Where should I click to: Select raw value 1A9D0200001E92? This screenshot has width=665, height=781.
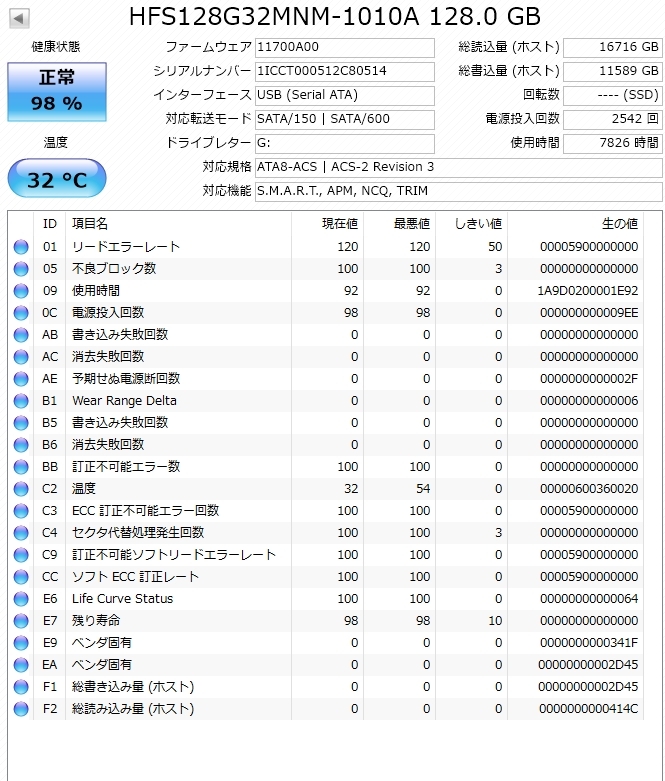tap(587, 291)
